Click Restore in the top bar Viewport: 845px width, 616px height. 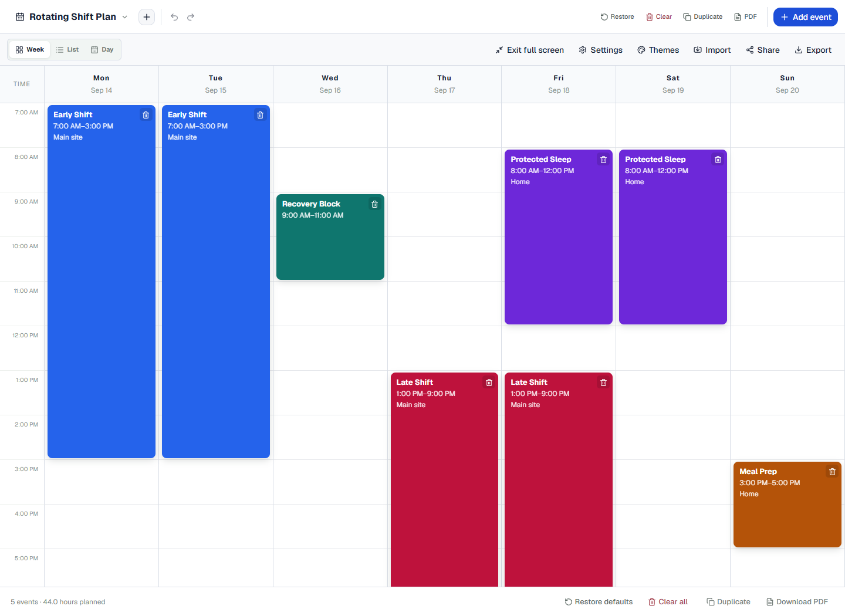(x=617, y=17)
